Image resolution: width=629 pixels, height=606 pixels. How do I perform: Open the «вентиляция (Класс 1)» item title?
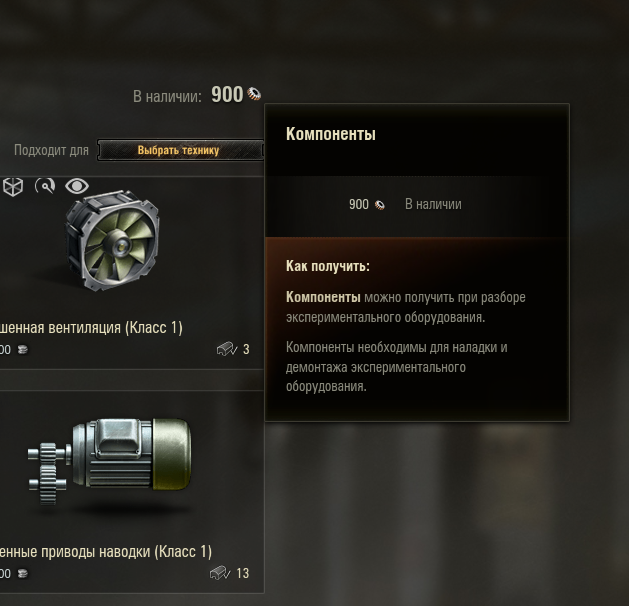(x=91, y=328)
